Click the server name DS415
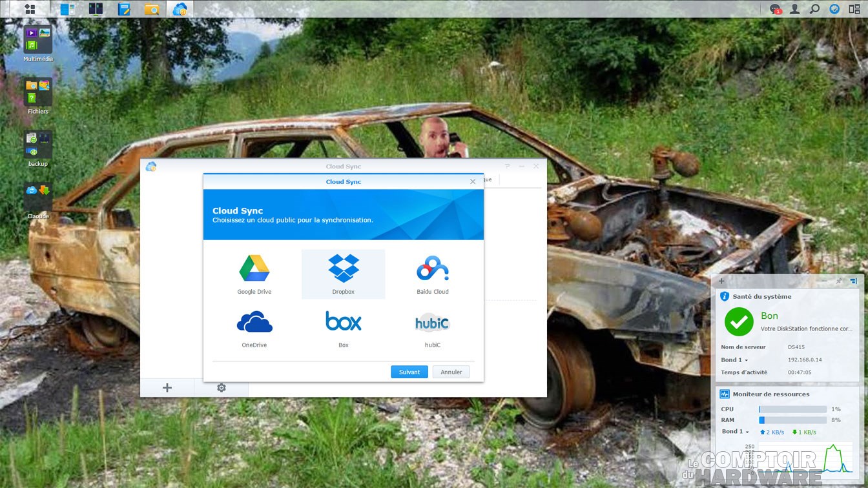The image size is (868, 488). (x=796, y=347)
